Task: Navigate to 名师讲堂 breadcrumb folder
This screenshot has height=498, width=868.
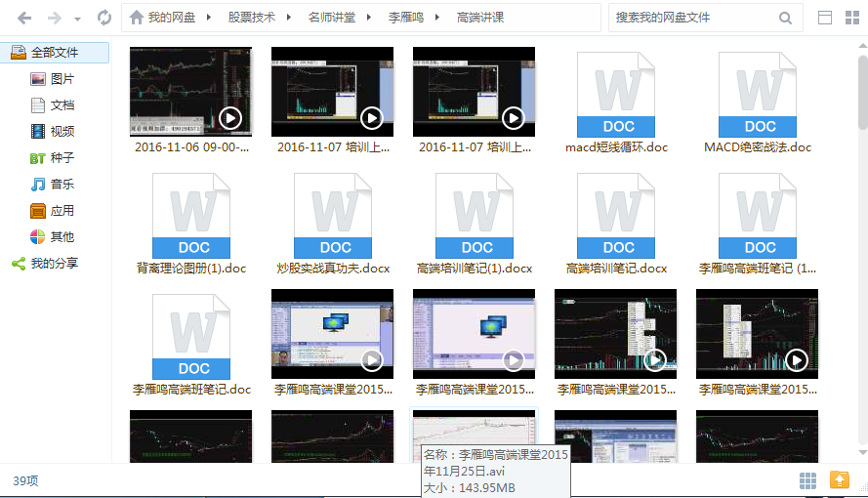Action: tap(332, 18)
